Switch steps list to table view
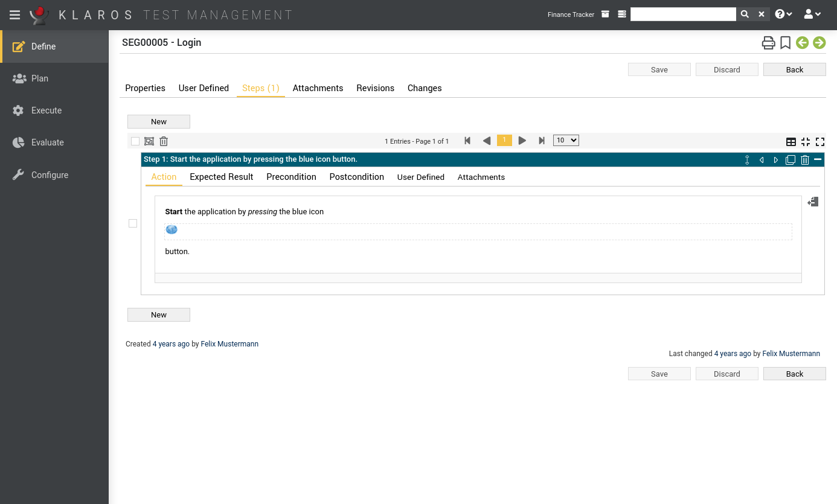 (790, 142)
